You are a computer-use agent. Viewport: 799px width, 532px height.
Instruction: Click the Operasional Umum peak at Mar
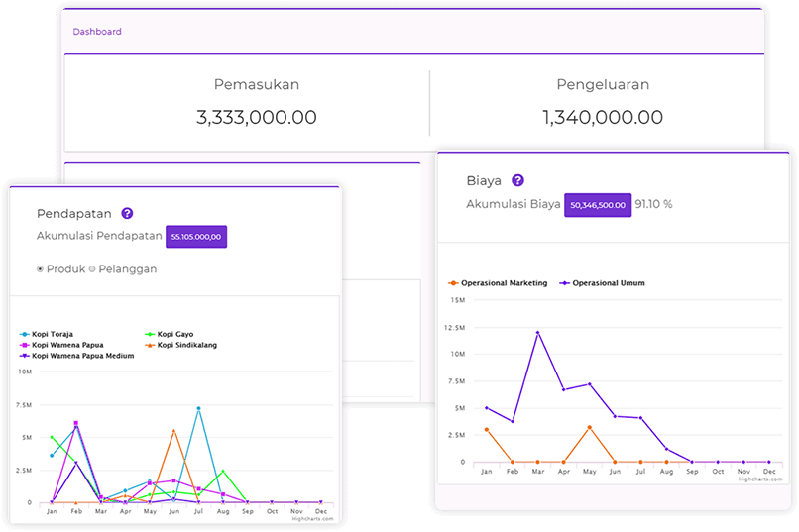tap(538, 333)
